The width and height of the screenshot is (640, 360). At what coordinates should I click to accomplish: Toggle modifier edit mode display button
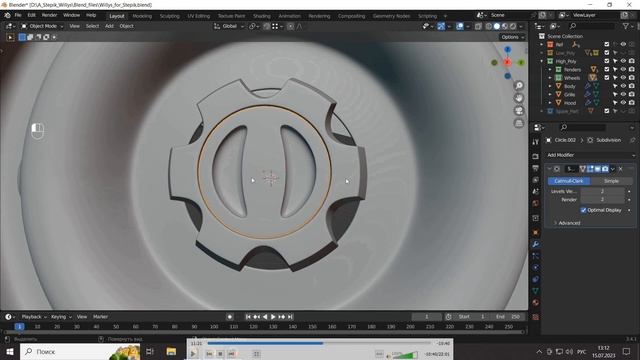coord(590,169)
